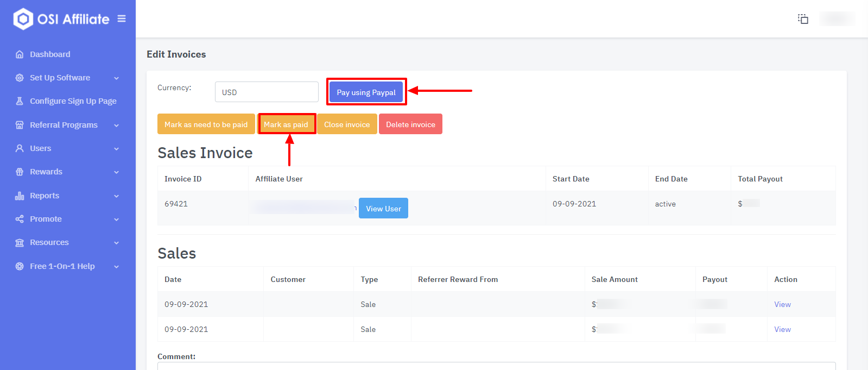Click the Customer column header
This screenshot has height=370, width=868.
click(288, 279)
